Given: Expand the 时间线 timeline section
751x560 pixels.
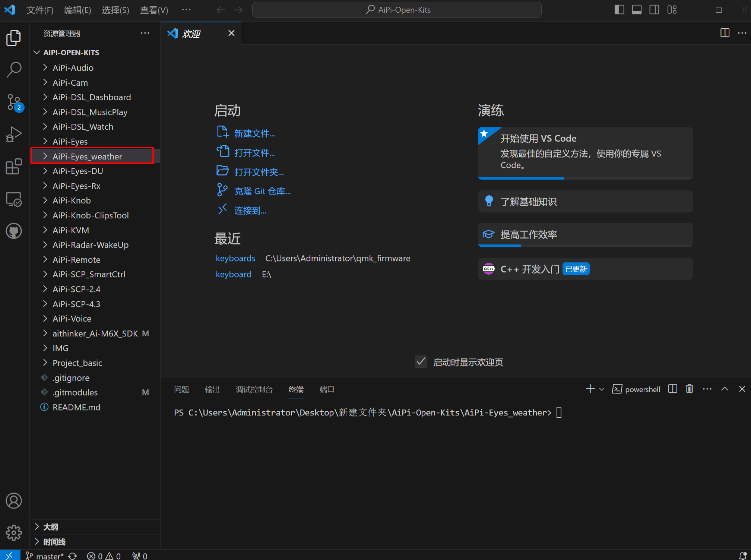Looking at the screenshot, I should pyautogui.click(x=95, y=542).
